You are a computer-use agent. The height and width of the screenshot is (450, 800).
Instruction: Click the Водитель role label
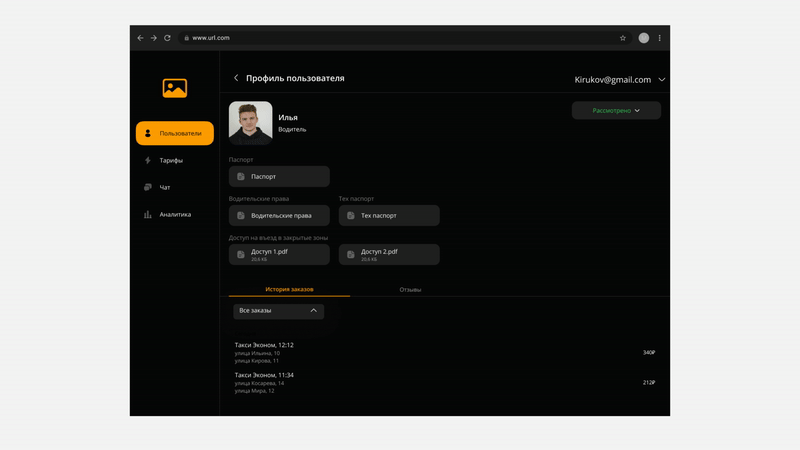292,130
